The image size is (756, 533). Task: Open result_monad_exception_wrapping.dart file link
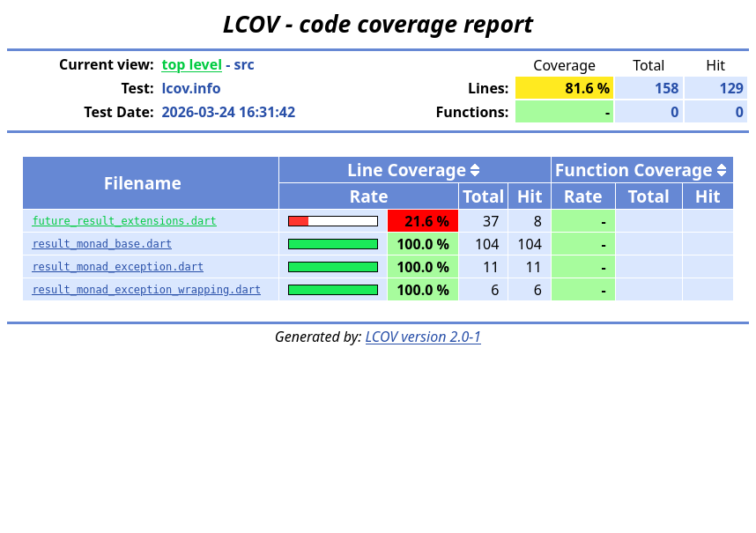(x=146, y=290)
